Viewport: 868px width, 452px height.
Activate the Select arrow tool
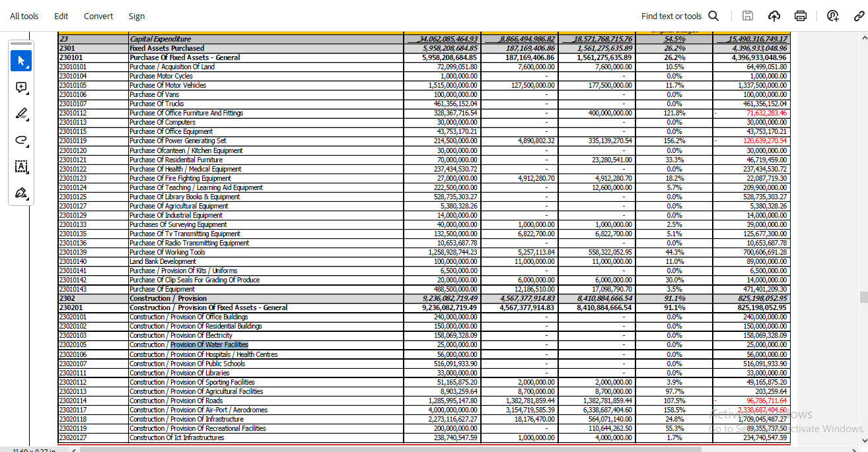(x=21, y=61)
